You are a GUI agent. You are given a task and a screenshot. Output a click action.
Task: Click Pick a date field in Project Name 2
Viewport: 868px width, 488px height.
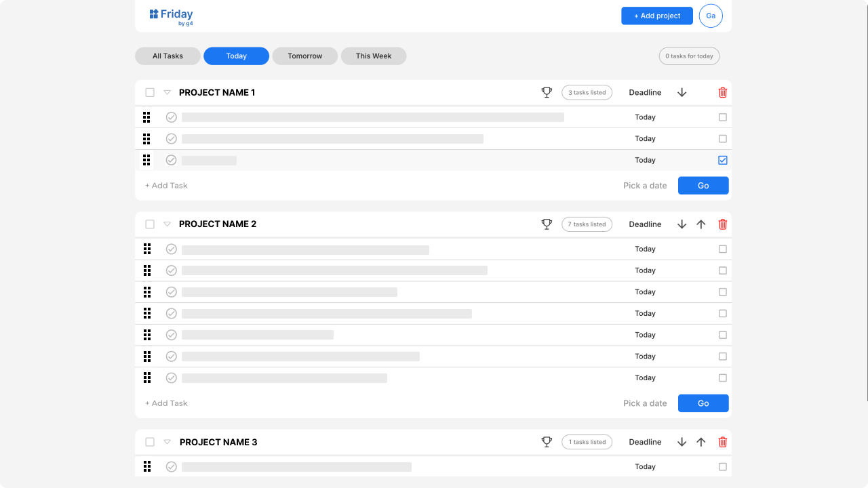pos(645,403)
